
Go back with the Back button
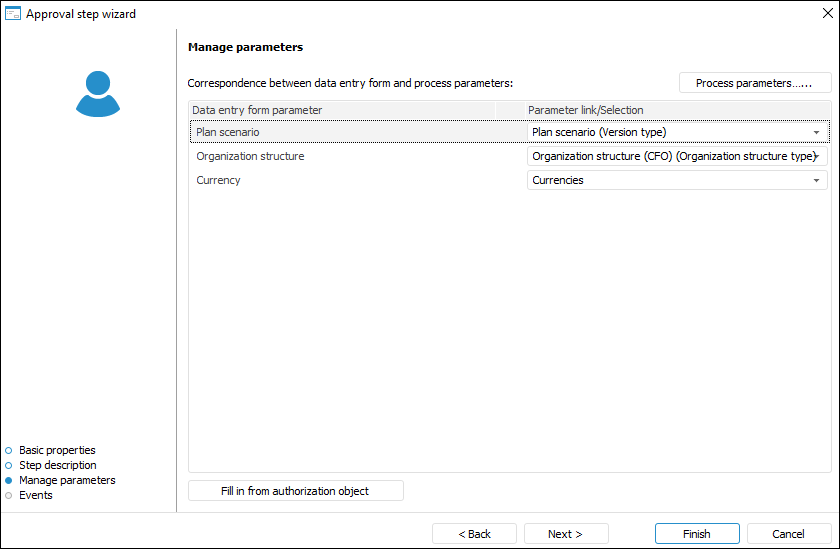474,534
